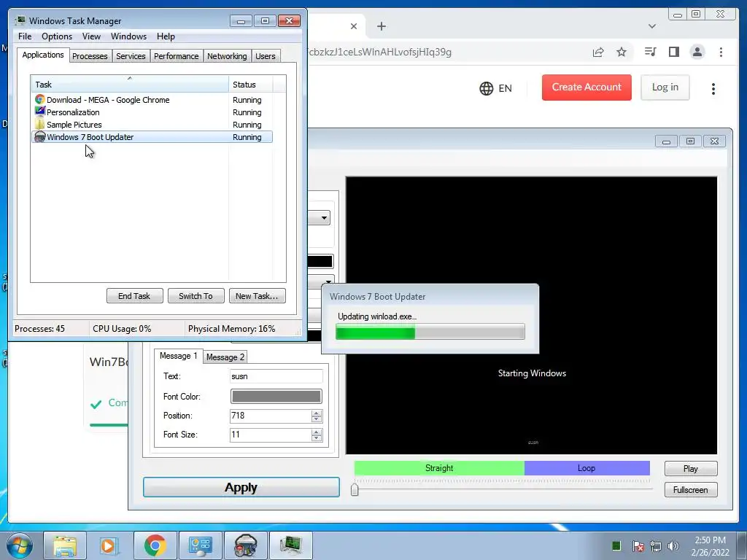The height and width of the screenshot is (560, 747).
Task: Expand Chrome tab search chevron
Action: click(x=652, y=26)
